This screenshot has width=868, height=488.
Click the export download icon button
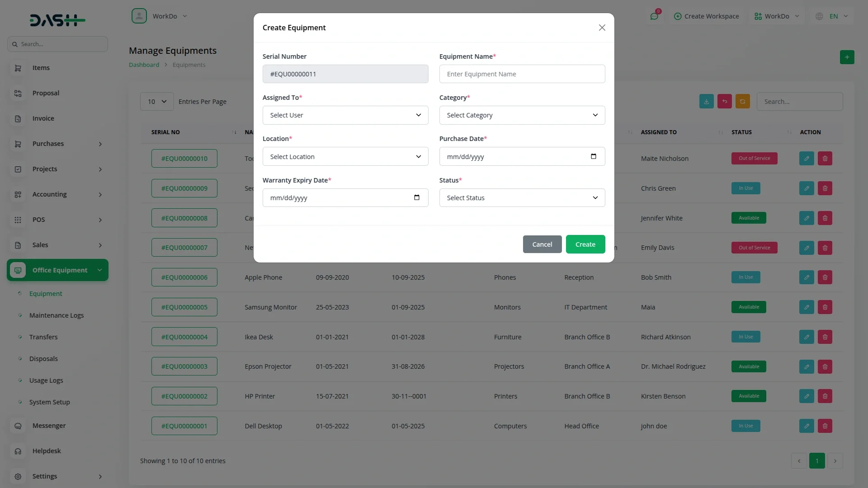(706, 101)
